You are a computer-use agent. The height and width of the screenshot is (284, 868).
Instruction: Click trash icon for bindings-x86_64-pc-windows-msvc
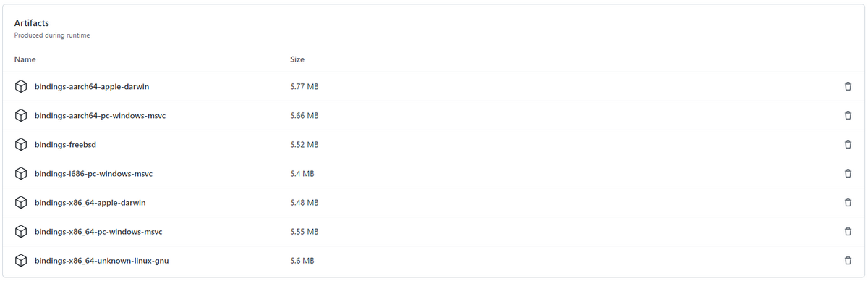pyautogui.click(x=848, y=232)
